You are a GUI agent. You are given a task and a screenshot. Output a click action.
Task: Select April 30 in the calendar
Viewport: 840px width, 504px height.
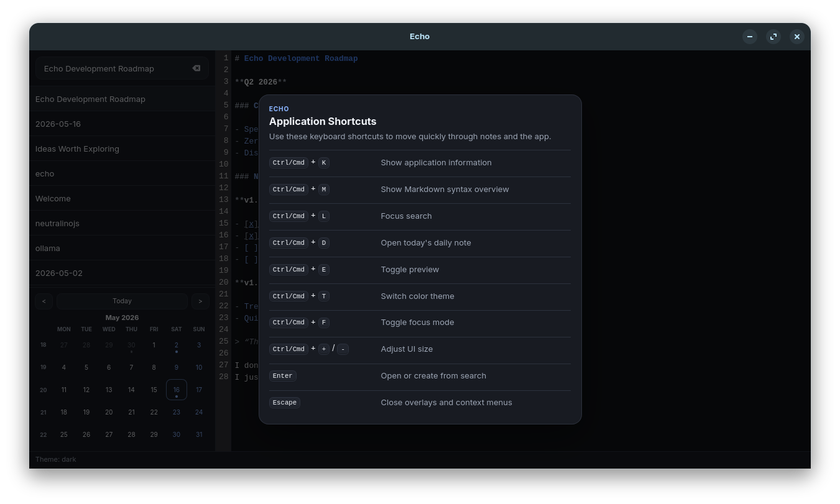131,345
